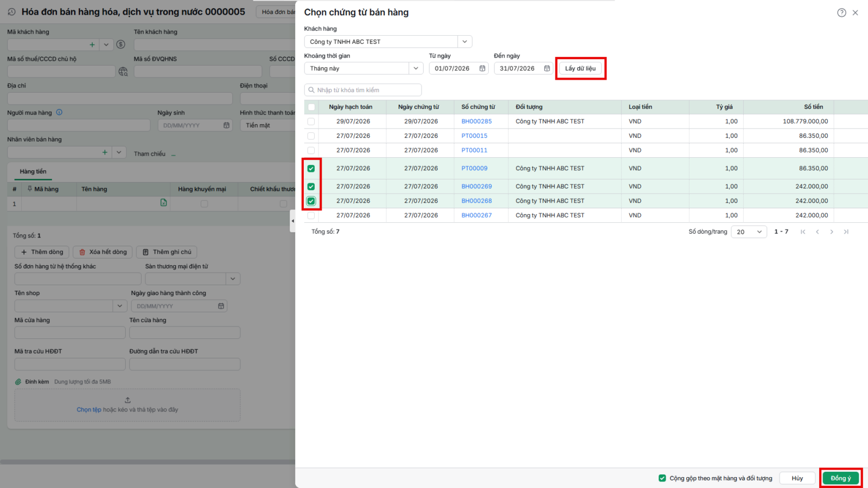The image size is (868, 488).
Task: Open the Hình thức thanh toán Tiền mặt dropdown
Action: tap(268, 125)
